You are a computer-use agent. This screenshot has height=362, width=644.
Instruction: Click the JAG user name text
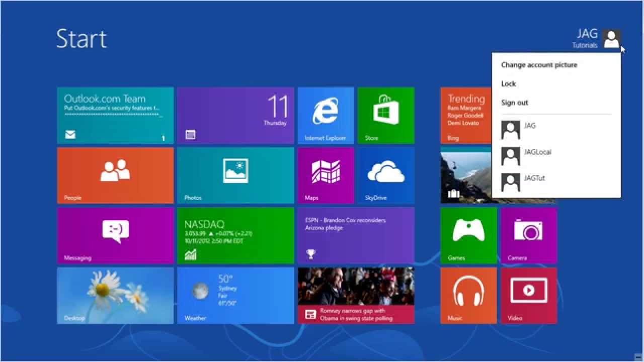tap(587, 34)
